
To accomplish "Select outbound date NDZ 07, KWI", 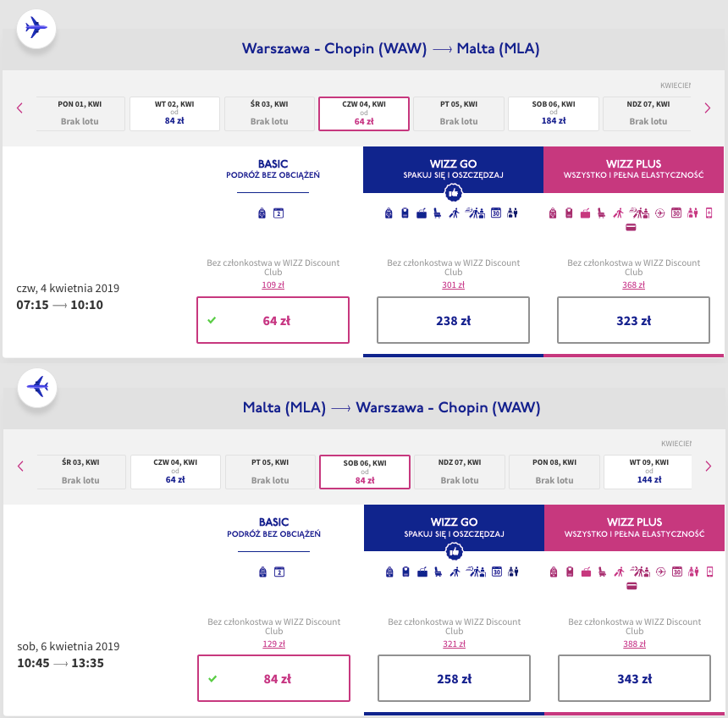I will 648,113.
